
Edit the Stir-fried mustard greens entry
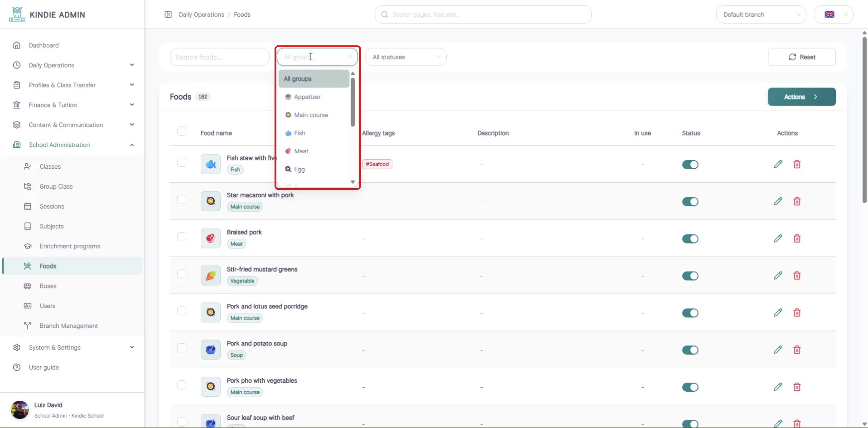[x=778, y=276]
